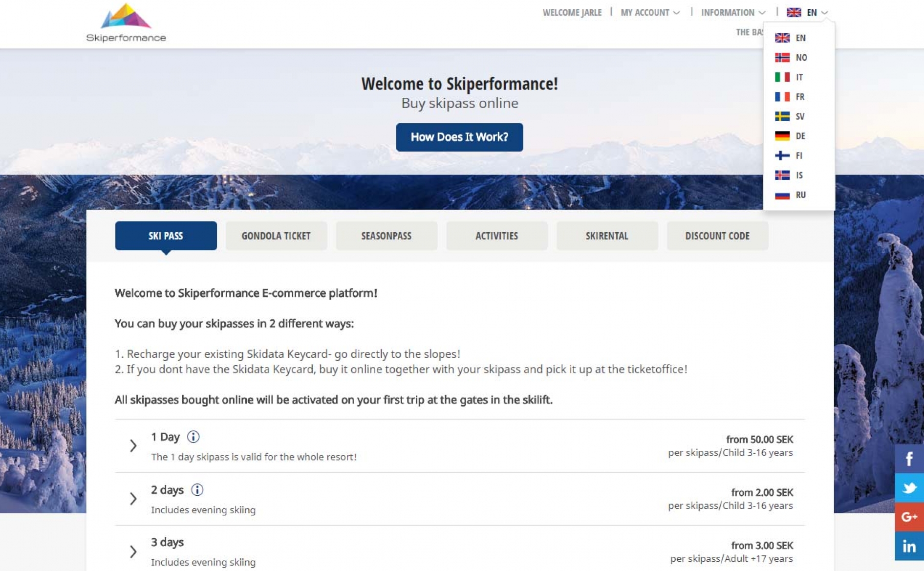Select French (FR) language
Screen dimensions: 924x571
point(790,97)
